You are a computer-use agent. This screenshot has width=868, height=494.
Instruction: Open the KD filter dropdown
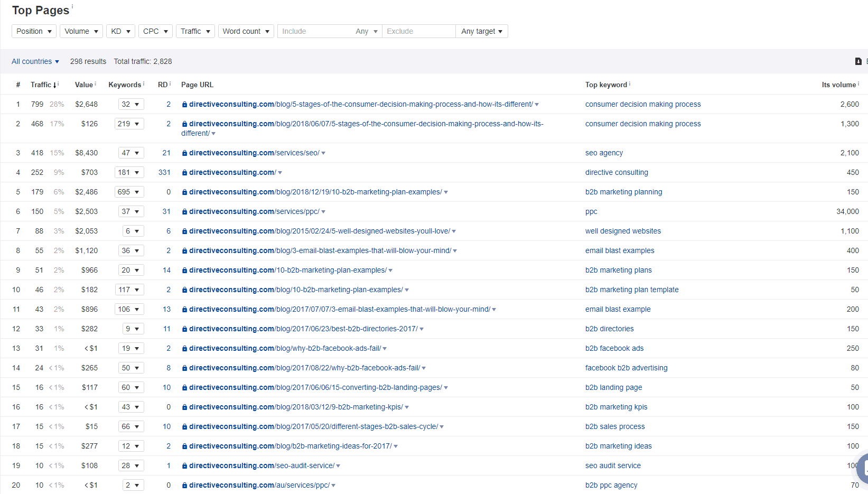(x=120, y=31)
